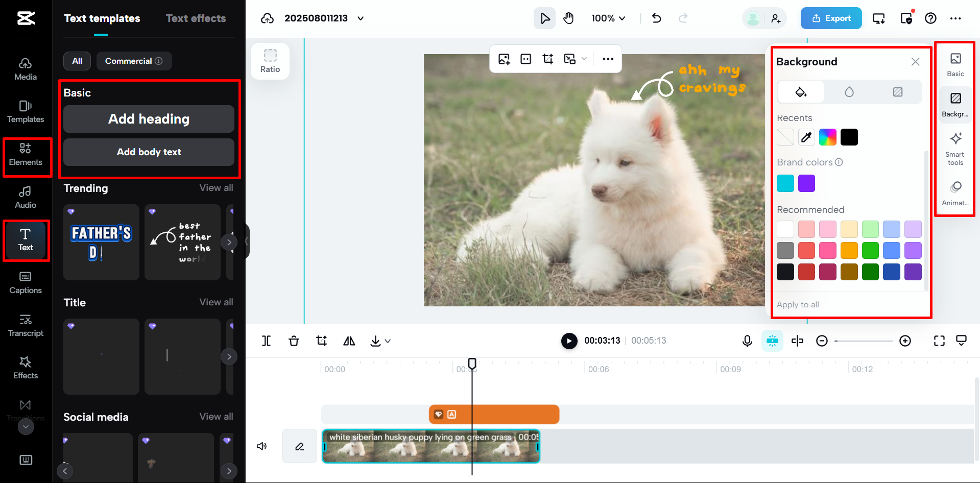Screen dimensions: 980x483
Task: Open the zoom level 100% dropdown
Action: pos(608,18)
